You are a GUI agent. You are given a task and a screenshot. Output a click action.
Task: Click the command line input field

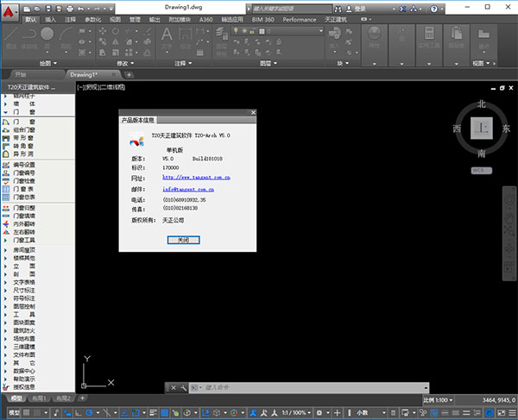click(259, 388)
